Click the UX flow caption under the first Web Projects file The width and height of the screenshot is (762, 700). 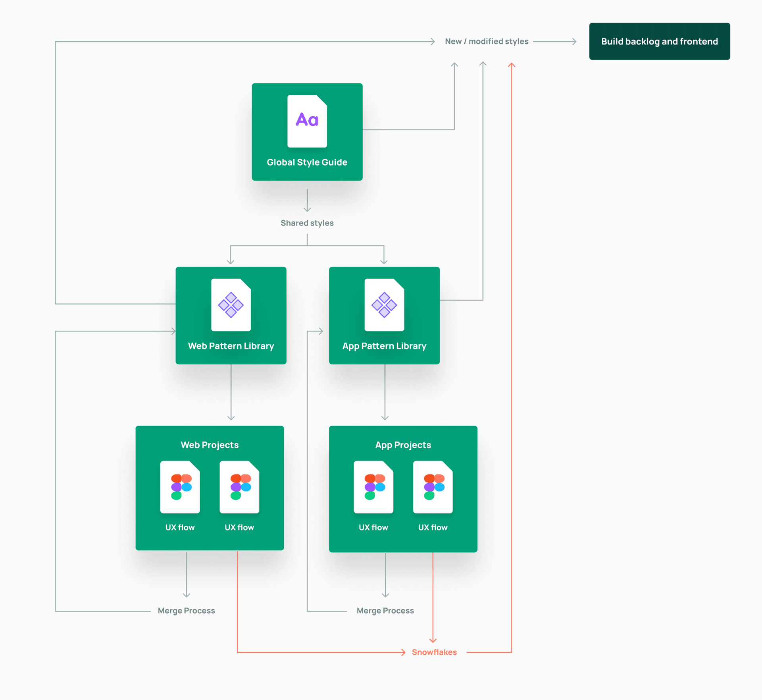(180, 527)
